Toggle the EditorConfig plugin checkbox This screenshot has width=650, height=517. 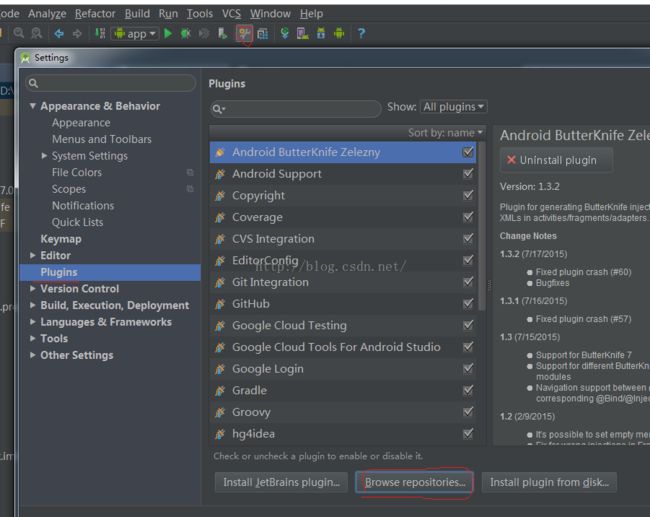(x=468, y=260)
